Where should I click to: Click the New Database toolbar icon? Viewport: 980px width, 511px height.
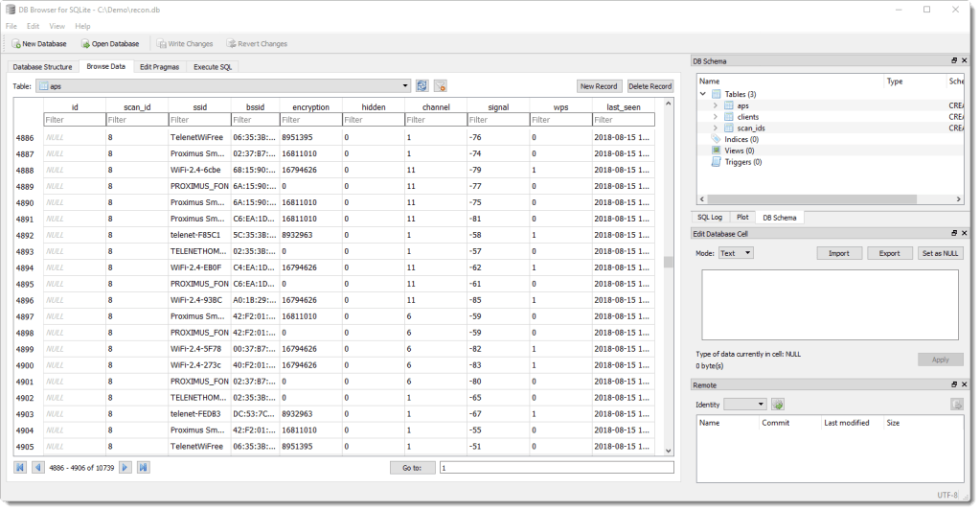(16, 44)
